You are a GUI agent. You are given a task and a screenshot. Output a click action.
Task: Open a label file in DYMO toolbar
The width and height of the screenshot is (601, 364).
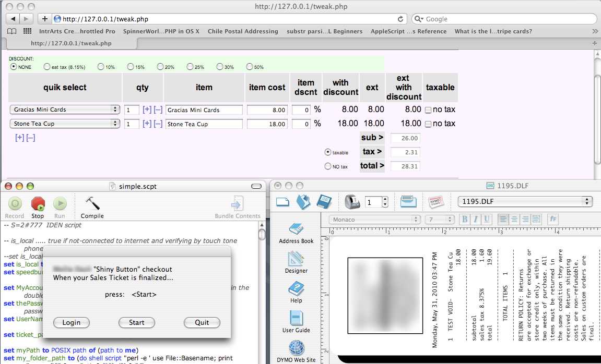click(x=303, y=201)
